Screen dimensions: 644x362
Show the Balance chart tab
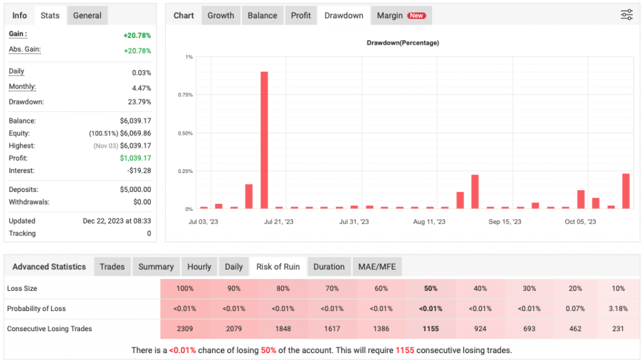[x=262, y=16]
